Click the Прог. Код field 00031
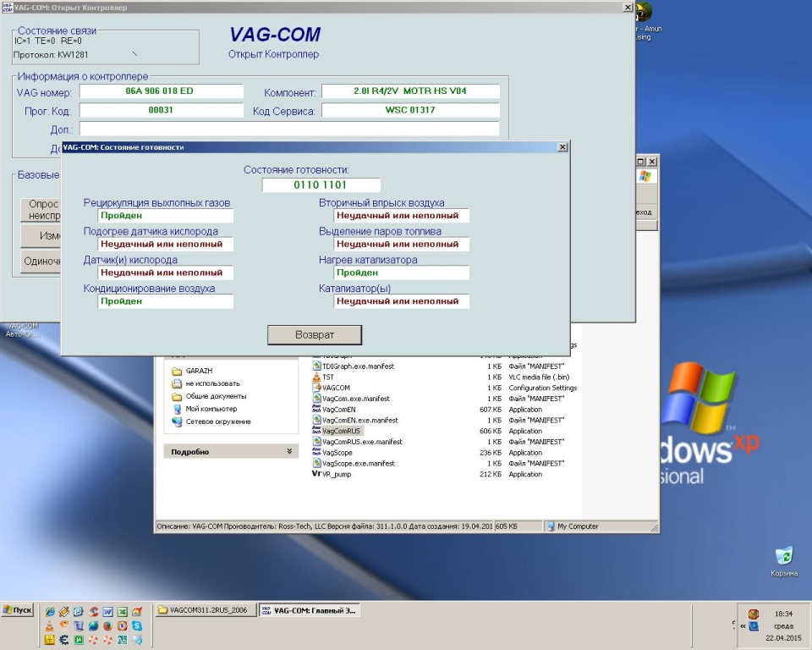This screenshot has height=650, width=812. point(161,110)
